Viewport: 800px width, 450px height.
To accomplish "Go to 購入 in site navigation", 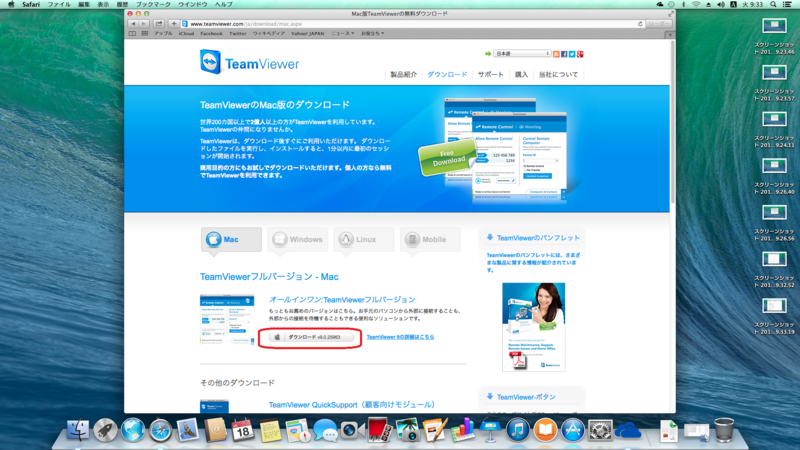I will coord(521,74).
